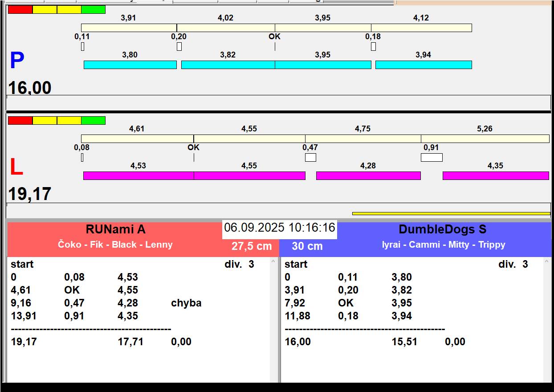Click the 30 cm jump height label
554x392 pixels.
pyautogui.click(x=307, y=246)
